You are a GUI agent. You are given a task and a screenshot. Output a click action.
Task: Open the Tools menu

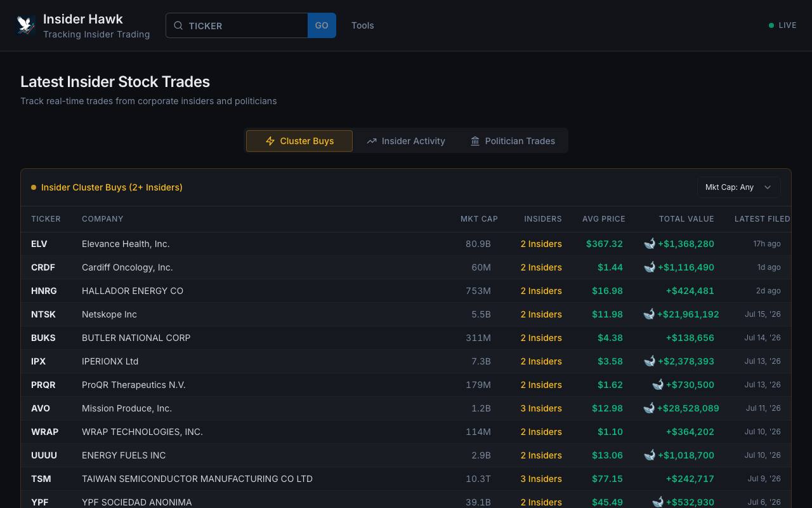coord(363,25)
